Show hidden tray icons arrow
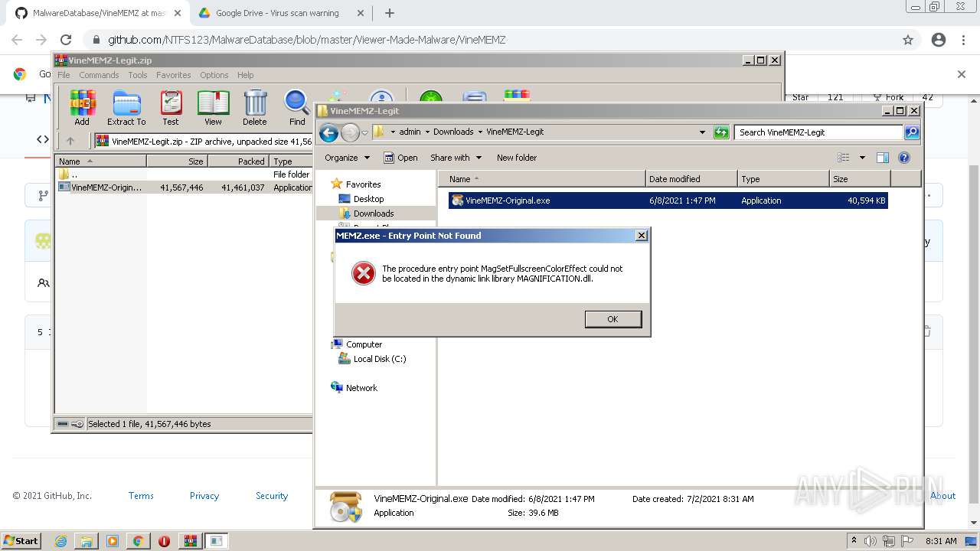Viewport: 980px width, 551px height. (x=854, y=541)
